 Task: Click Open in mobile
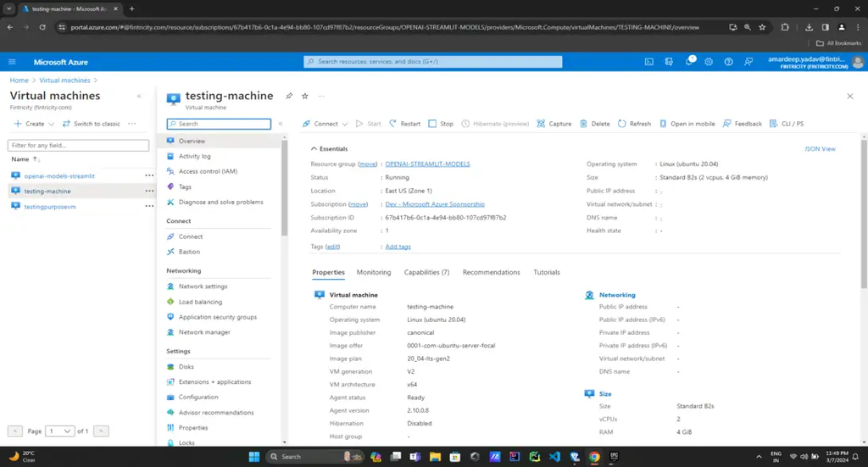click(687, 124)
